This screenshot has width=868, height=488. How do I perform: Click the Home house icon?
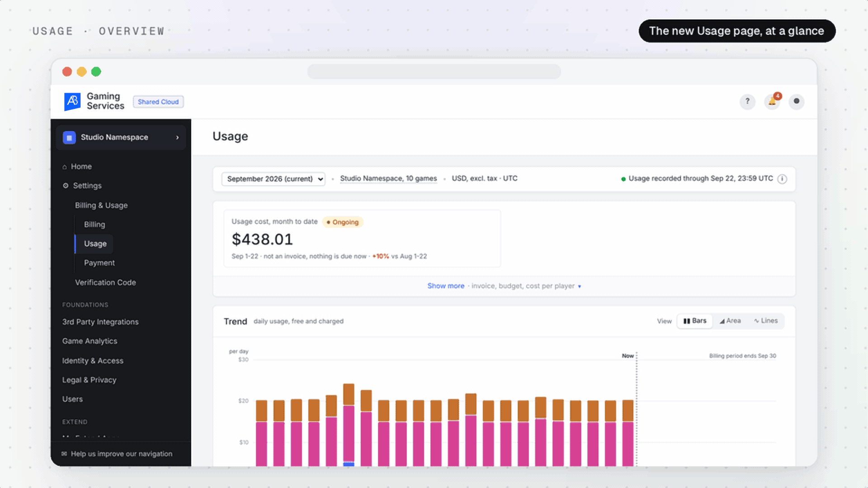tap(65, 167)
